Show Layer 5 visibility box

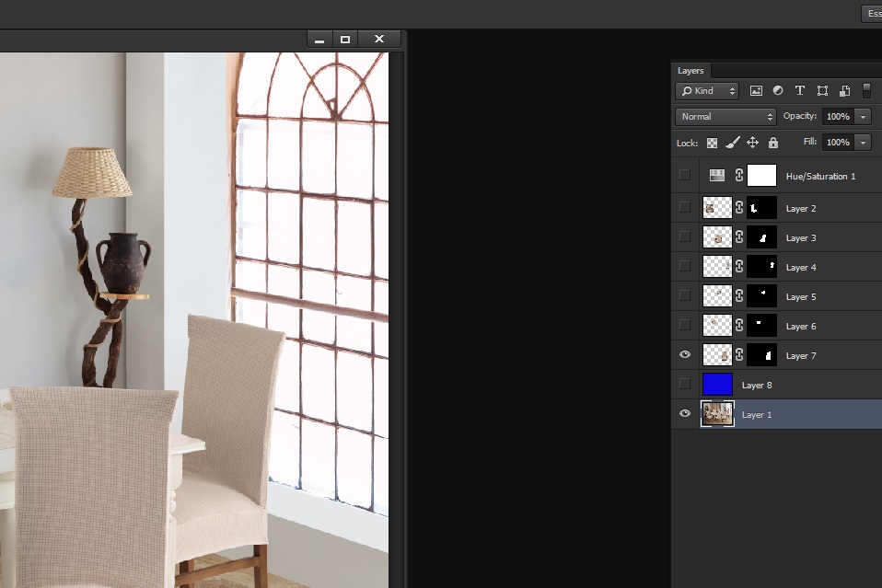(x=685, y=295)
